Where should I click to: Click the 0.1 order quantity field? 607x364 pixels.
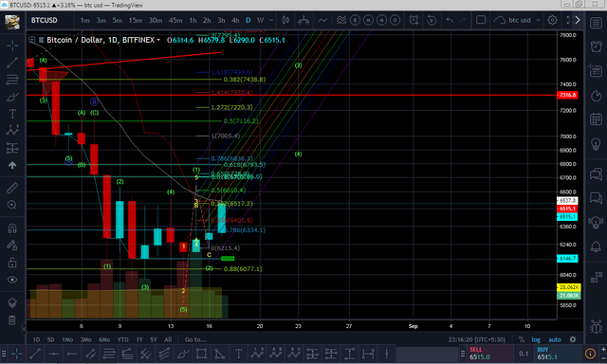(524, 354)
